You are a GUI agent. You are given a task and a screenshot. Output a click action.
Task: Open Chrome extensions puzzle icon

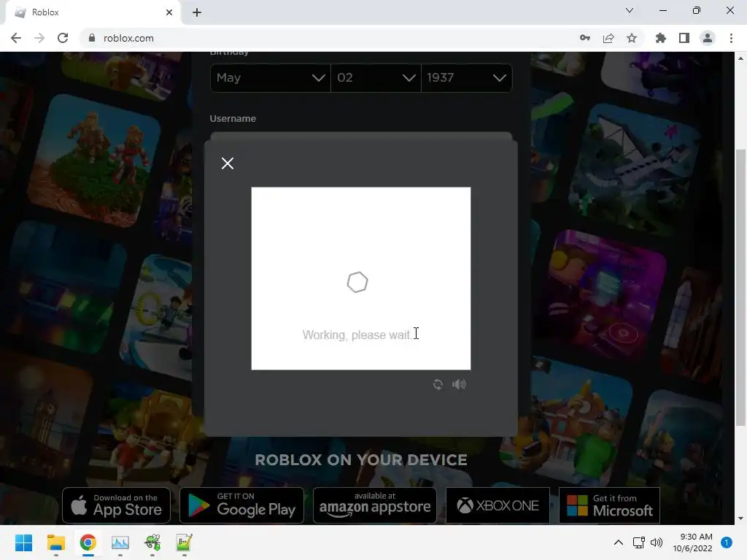click(x=661, y=38)
